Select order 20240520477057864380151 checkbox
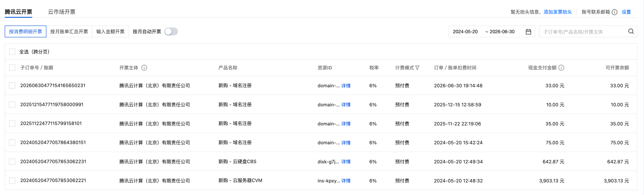This screenshot has width=644, height=195. 12,143
